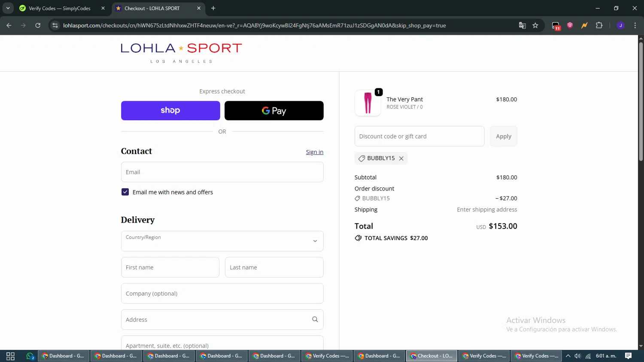Image resolution: width=644 pixels, height=362 pixels.
Task: Bookmark this page with the star icon
Action: [535, 25]
